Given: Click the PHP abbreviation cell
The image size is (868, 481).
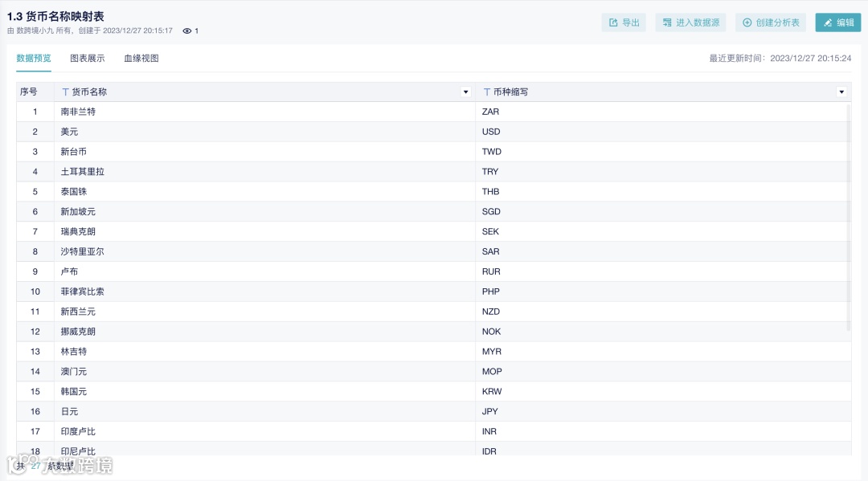Looking at the screenshot, I should (x=663, y=291).
